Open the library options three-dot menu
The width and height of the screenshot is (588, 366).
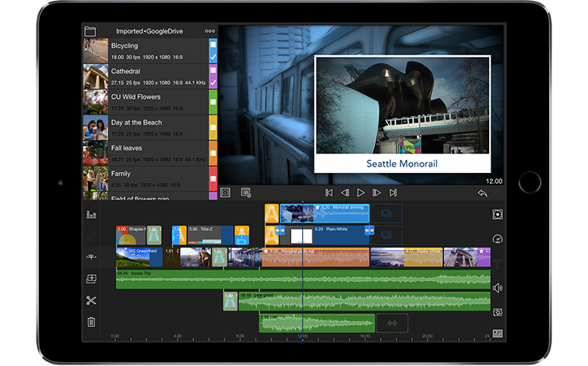click(x=209, y=31)
